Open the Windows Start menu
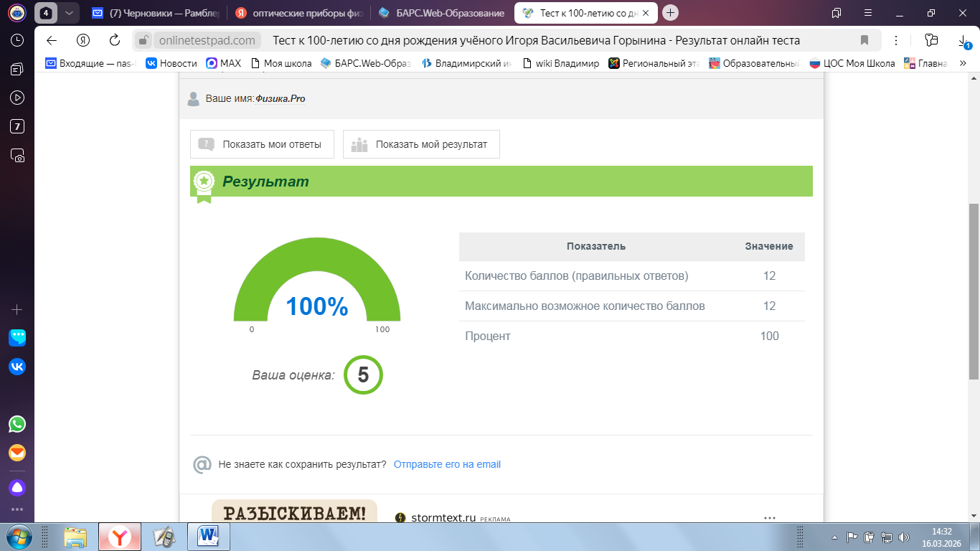This screenshot has height=551, width=980. (19, 536)
